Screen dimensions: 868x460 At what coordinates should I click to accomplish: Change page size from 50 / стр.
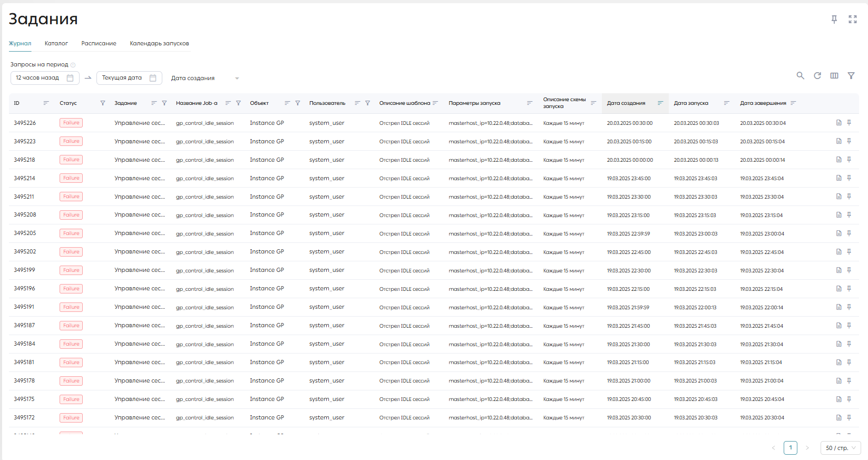point(841,448)
